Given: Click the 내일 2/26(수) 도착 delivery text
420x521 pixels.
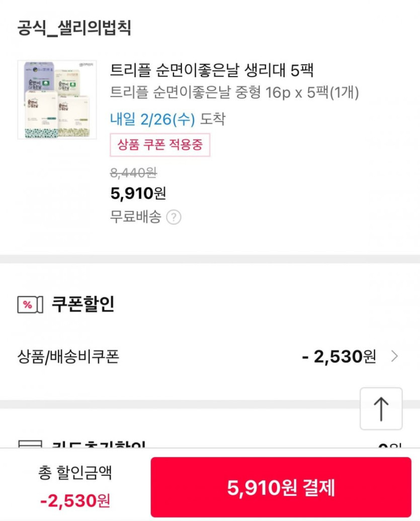Looking at the screenshot, I should tap(167, 119).
